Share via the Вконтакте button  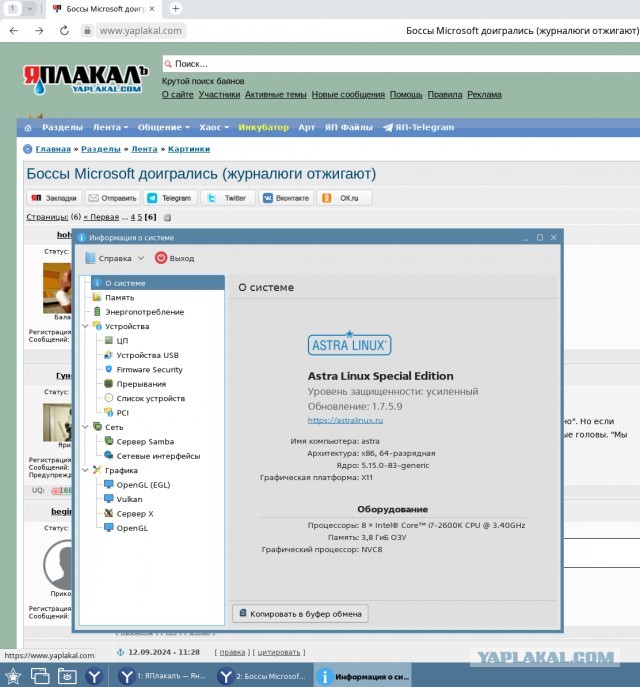[286, 198]
